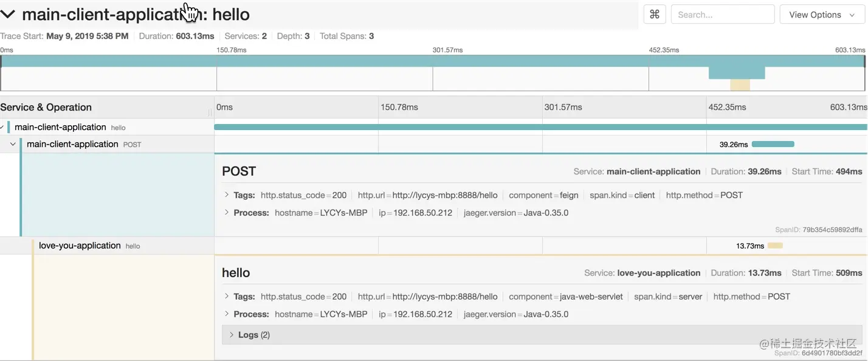868x361 pixels.
Task: Click the root span bar in timeline
Action: (540, 127)
